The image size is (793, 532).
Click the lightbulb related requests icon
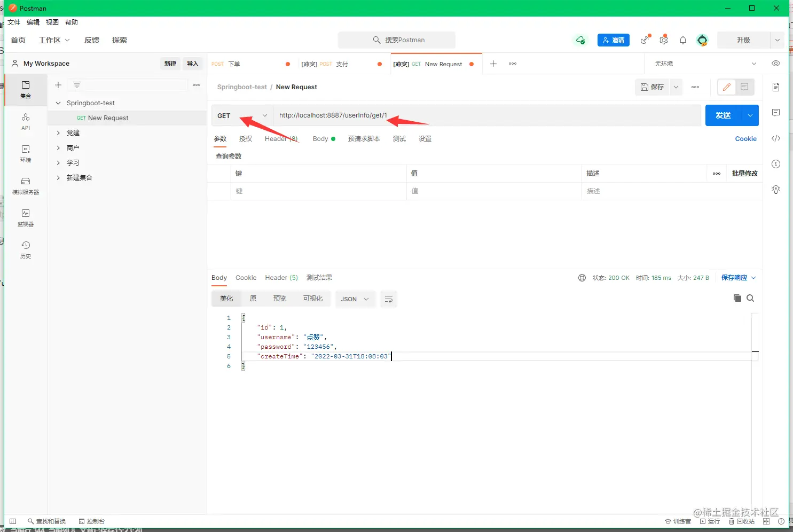click(x=776, y=190)
